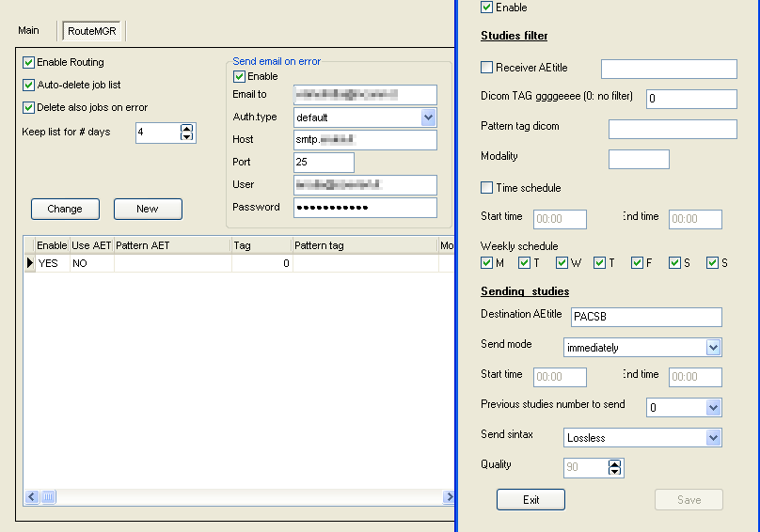The width and height of the screenshot is (760, 532).
Task: Click End time field under Send mode
Action: click(695, 377)
